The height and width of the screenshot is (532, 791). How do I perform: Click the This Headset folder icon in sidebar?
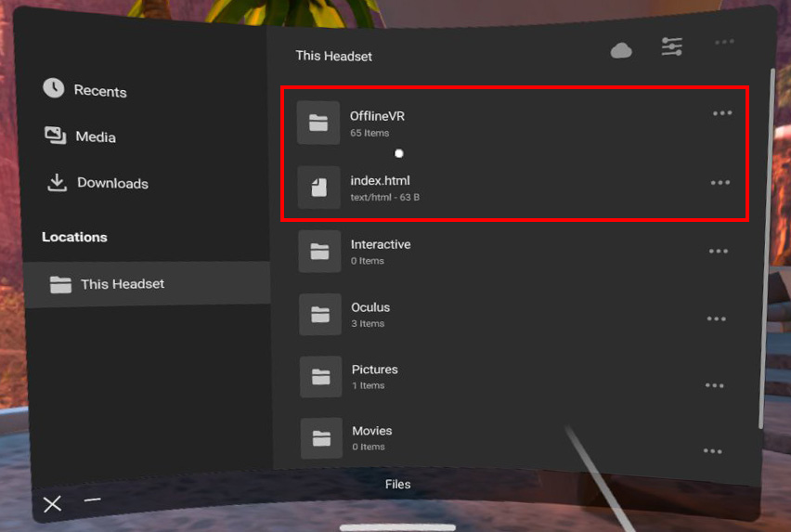tap(60, 284)
